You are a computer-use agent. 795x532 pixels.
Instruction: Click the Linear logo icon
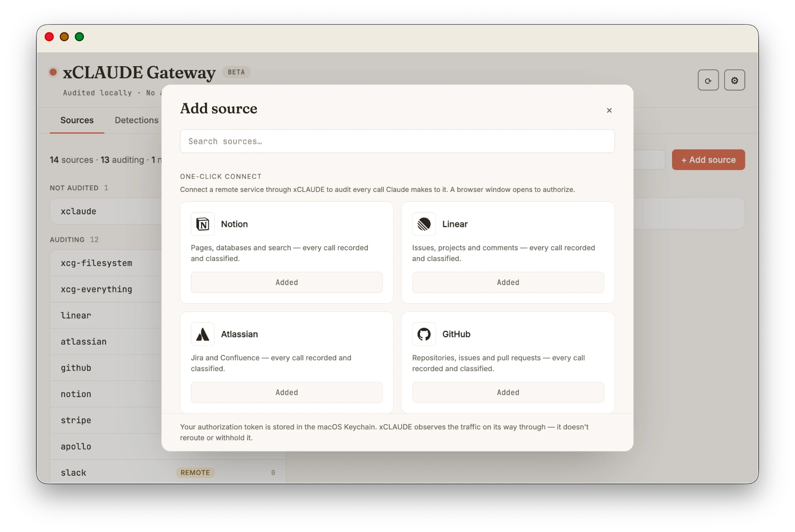(x=424, y=224)
